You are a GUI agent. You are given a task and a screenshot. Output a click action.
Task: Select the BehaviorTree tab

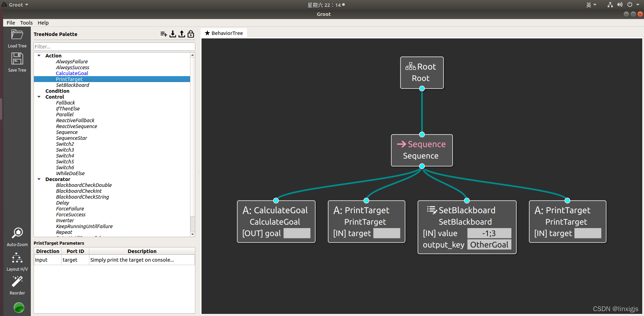coord(224,33)
